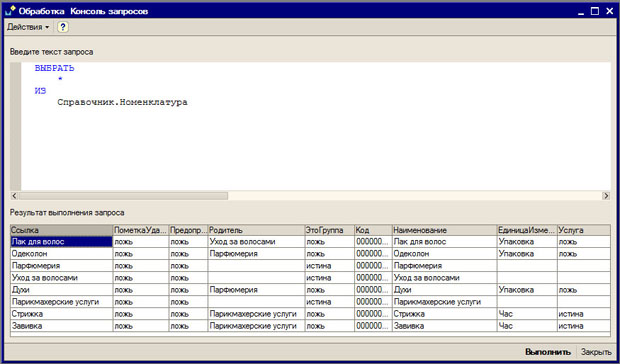Image resolution: width=620 pixels, height=364 pixels.
Task: Click the horizontal scrollbar thumb of query editor
Action: click(x=123, y=196)
